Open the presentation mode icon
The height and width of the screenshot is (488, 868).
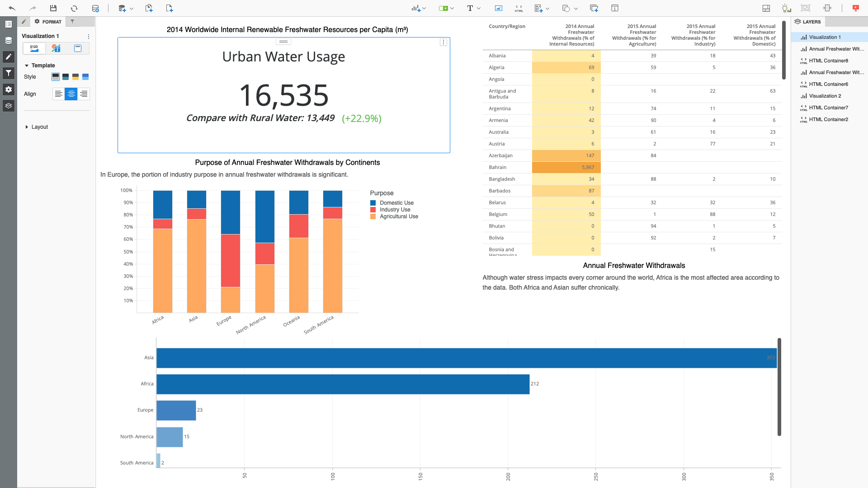coord(855,8)
